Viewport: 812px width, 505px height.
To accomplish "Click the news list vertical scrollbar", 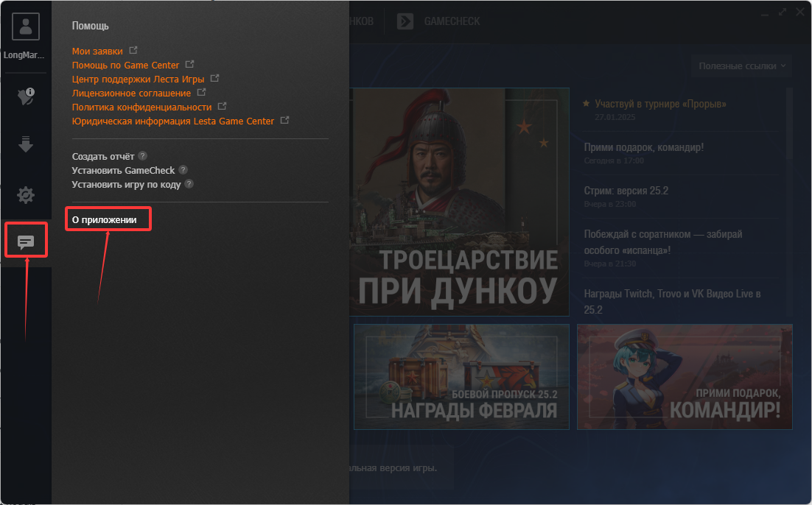I will [789, 124].
